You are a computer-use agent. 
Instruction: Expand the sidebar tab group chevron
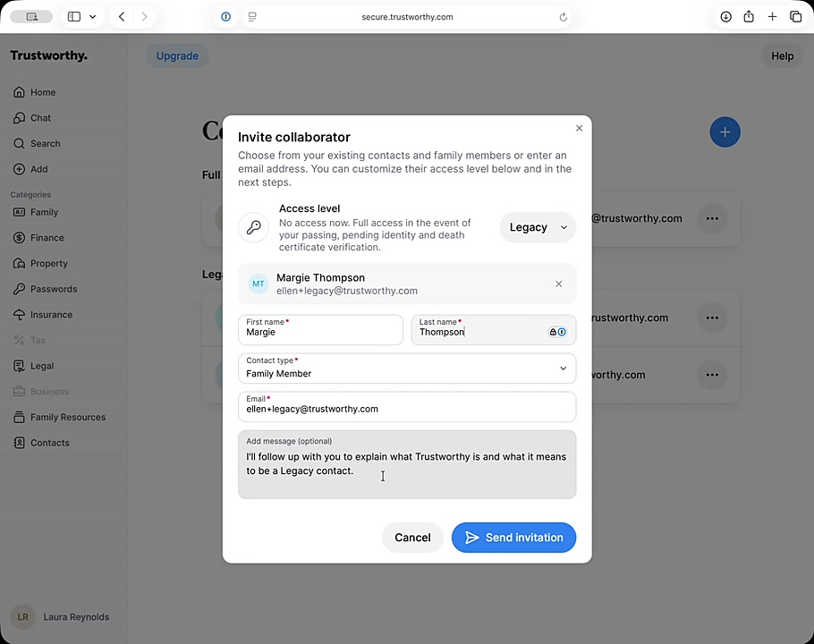[92, 17]
